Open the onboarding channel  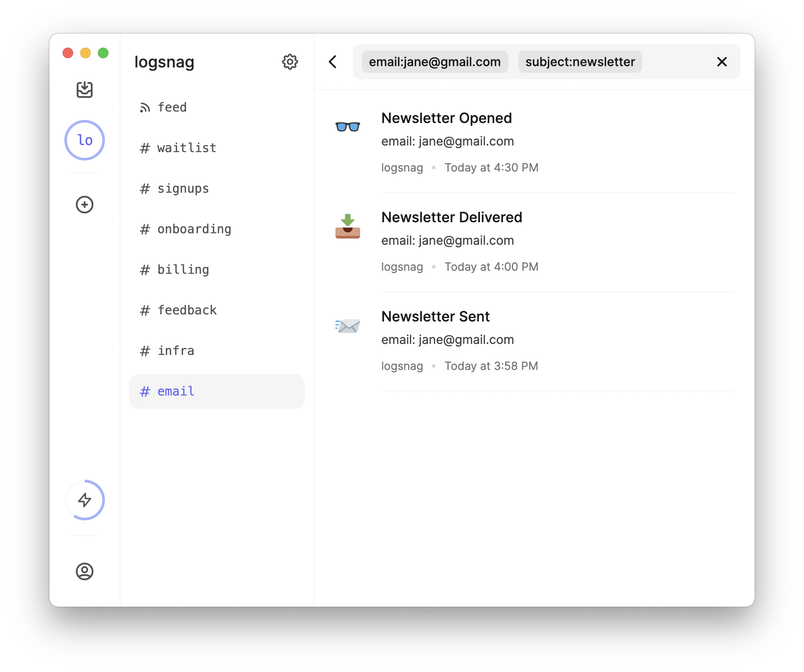coord(217,229)
